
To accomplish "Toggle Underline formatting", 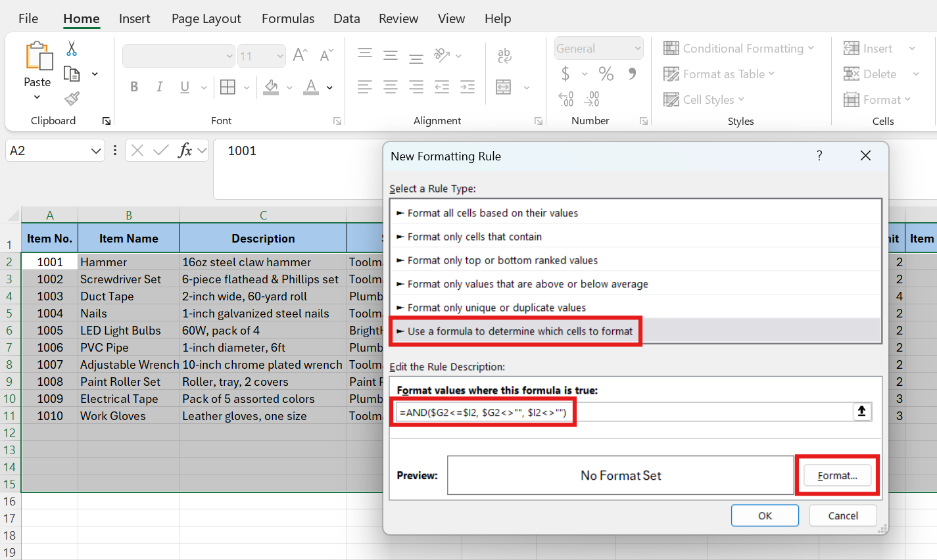I will click(185, 87).
